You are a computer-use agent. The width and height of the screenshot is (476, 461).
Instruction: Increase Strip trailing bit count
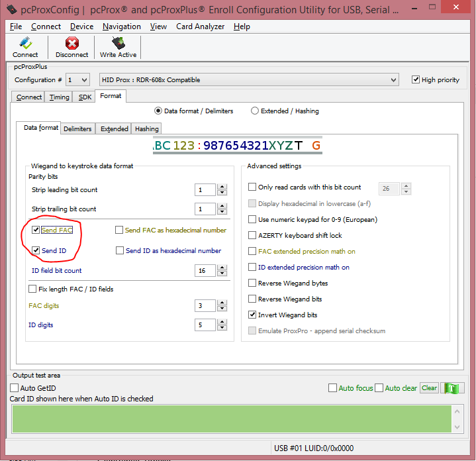coord(222,206)
